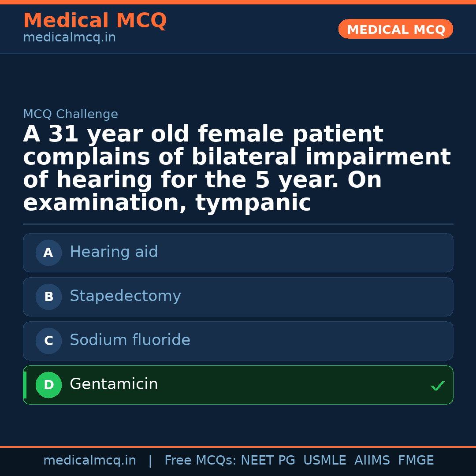Click the MCQ Challenge section header

(71, 114)
